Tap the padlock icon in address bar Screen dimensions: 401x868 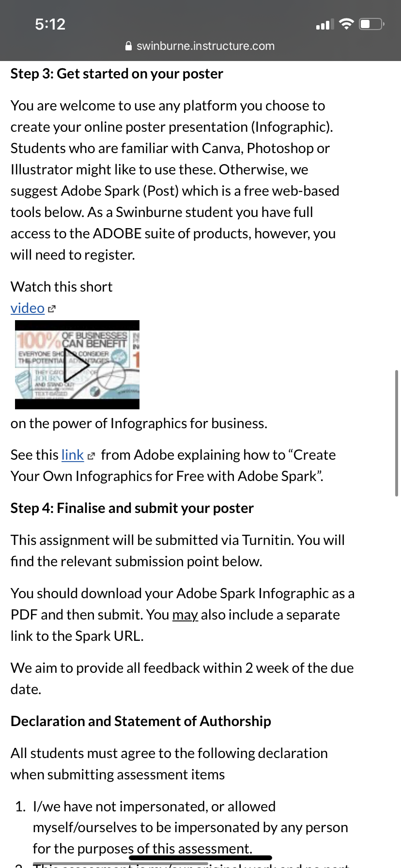click(x=128, y=46)
